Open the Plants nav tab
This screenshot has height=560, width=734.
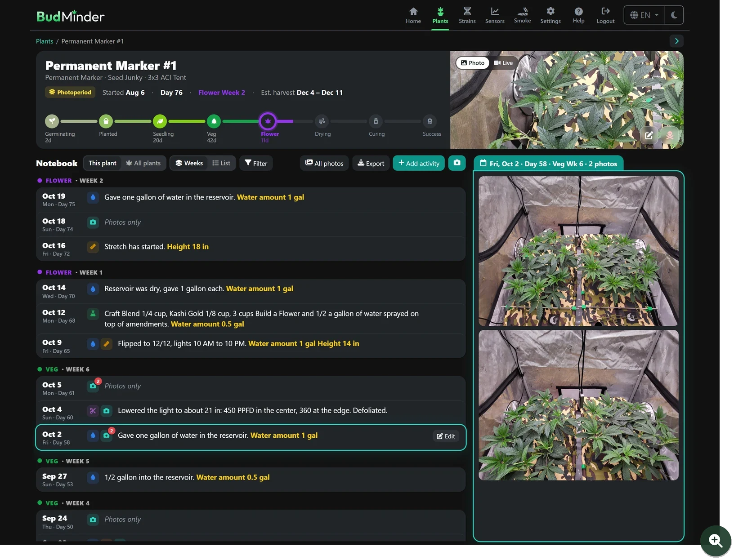(440, 15)
